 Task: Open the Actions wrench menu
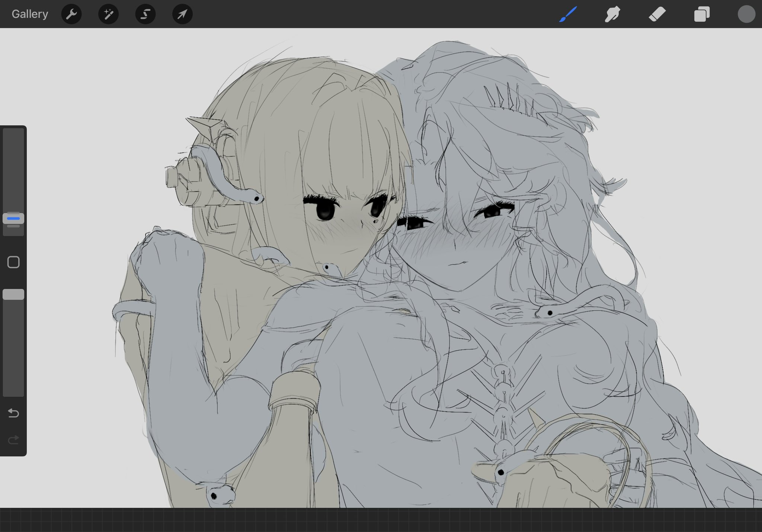tap(71, 14)
